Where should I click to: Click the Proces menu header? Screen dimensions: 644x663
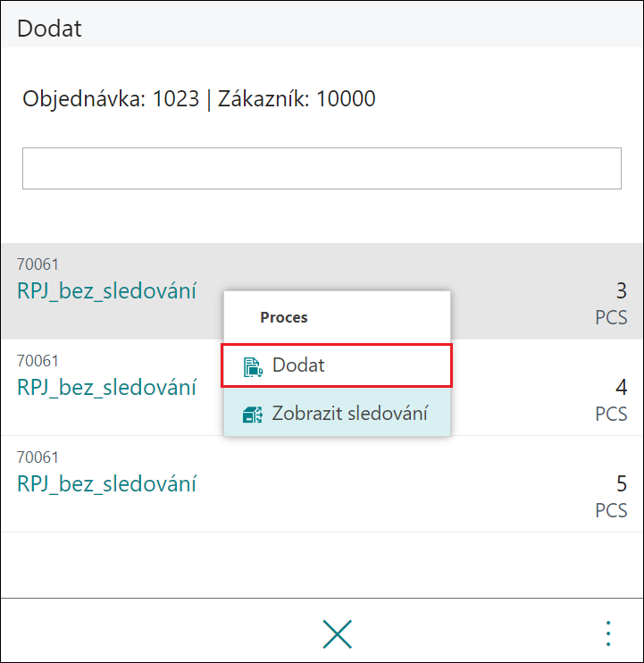click(283, 317)
